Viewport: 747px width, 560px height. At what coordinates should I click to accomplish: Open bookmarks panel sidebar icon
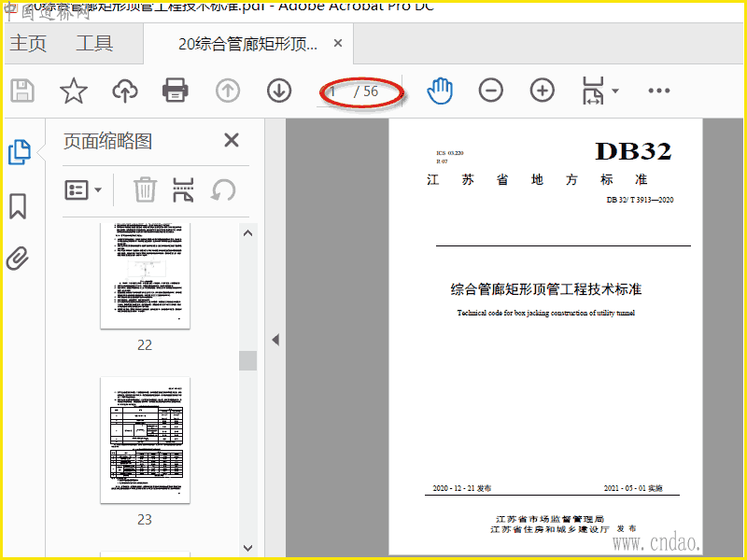click(x=18, y=205)
